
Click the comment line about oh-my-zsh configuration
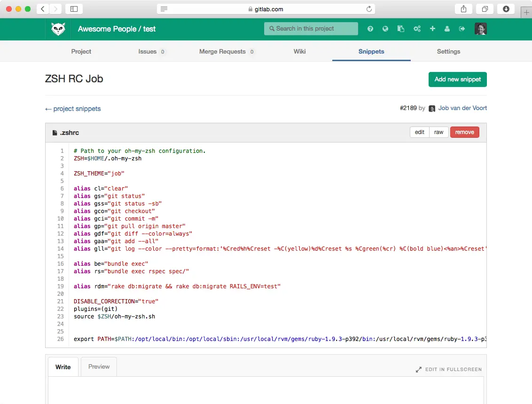tap(140, 151)
